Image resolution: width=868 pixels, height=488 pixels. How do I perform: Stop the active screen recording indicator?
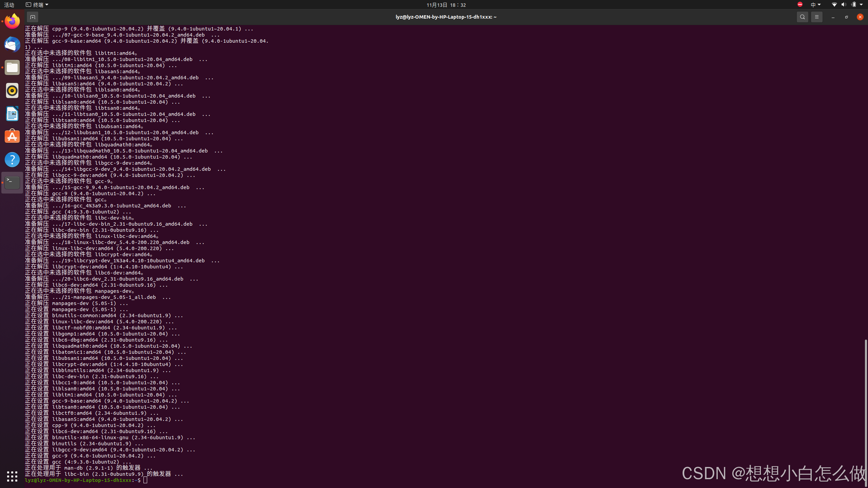tap(800, 4)
